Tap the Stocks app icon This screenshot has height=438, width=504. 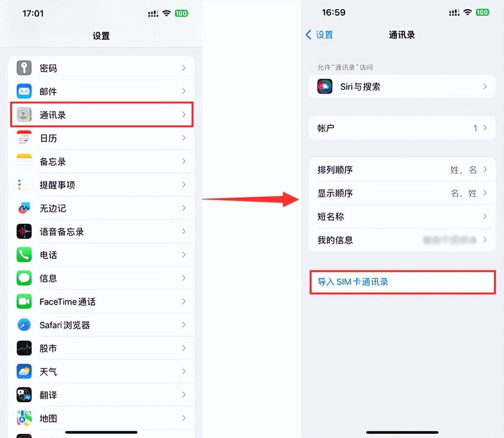pyautogui.click(x=24, y=348)
